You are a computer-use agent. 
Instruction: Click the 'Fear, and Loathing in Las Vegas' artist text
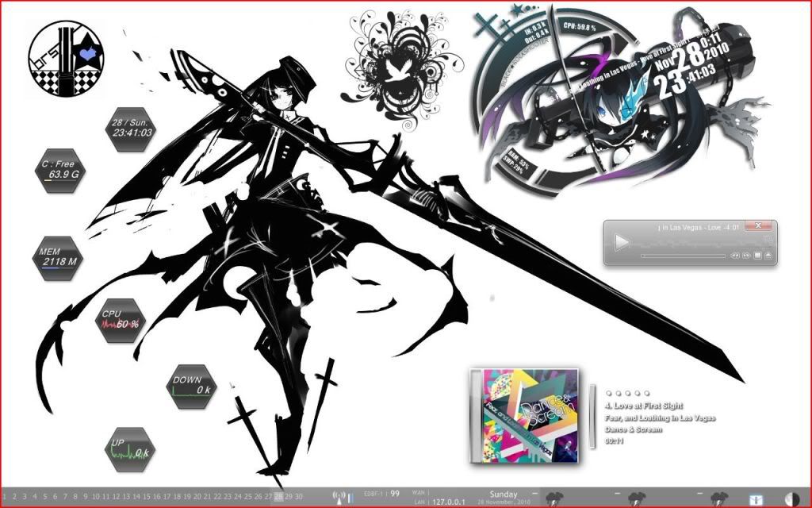tap(661, 418)
